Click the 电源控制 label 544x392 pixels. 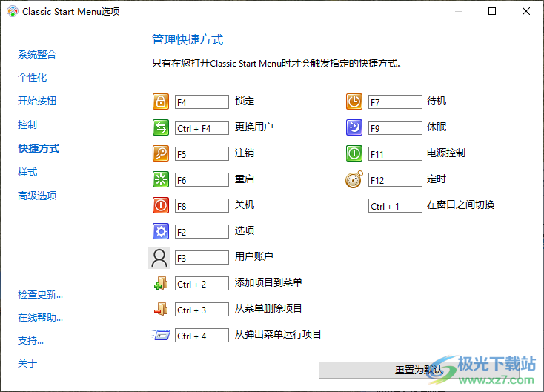(x=446, y=153)
